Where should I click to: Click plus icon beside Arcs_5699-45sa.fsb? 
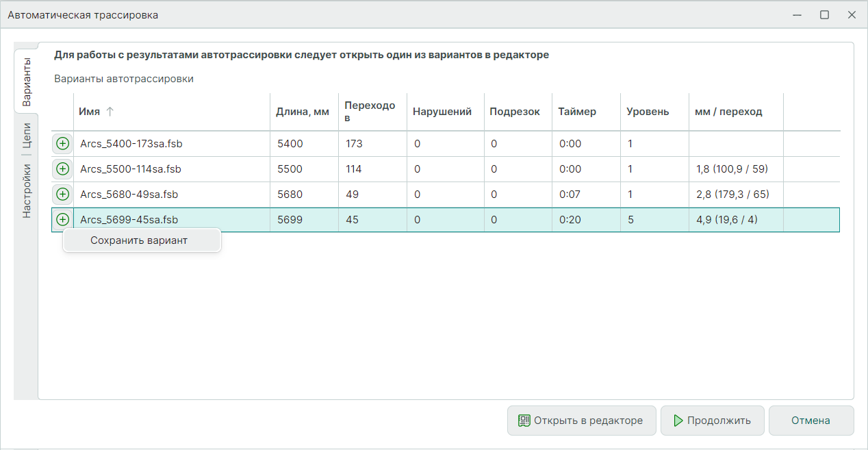(62, 220)
